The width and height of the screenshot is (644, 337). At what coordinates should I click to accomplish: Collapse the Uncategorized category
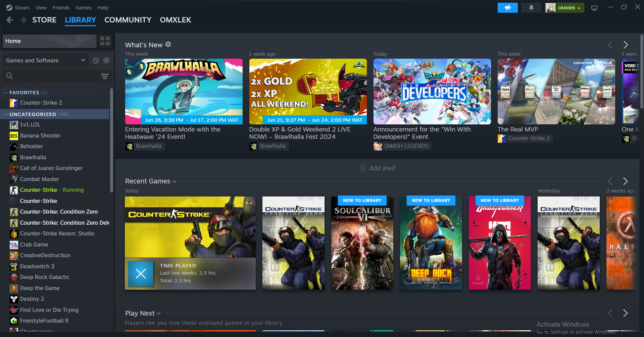[x=5, y=114]
